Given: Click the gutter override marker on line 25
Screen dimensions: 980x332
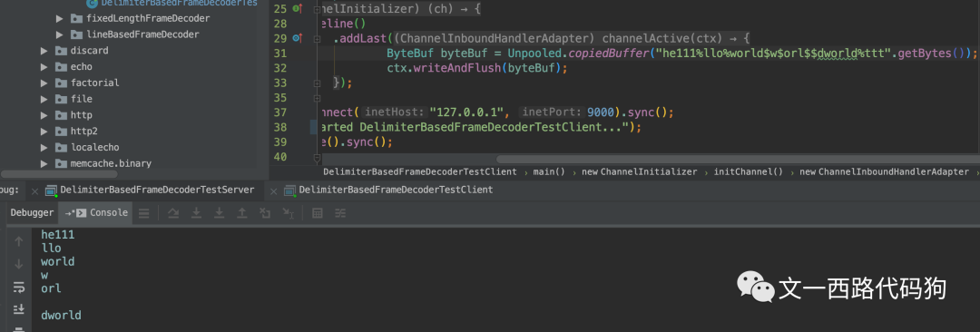Looking at the screenshot, I should point(297,9).
